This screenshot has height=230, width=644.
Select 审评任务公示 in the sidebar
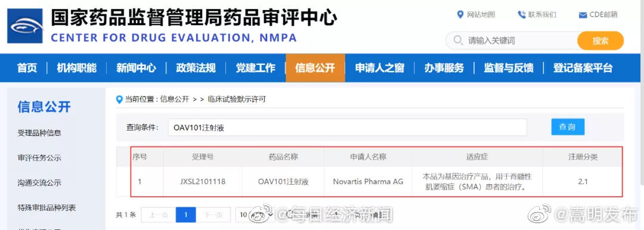coord(39,158)
